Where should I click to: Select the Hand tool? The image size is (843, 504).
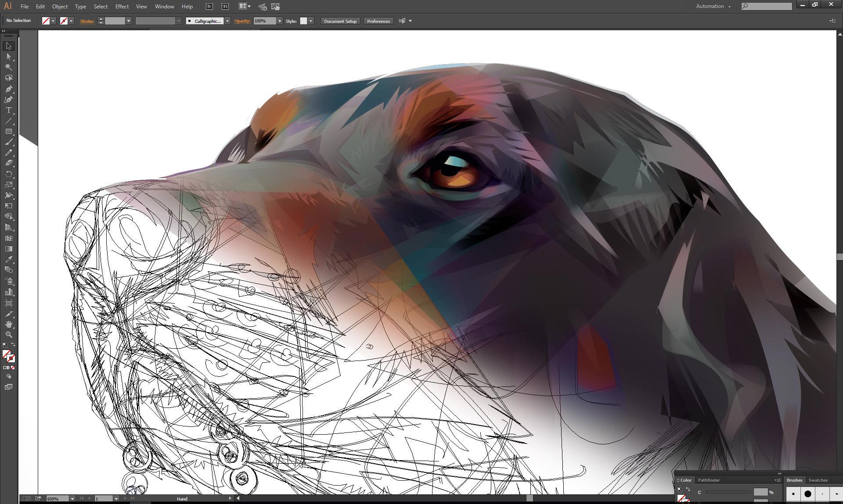point(8,324)
